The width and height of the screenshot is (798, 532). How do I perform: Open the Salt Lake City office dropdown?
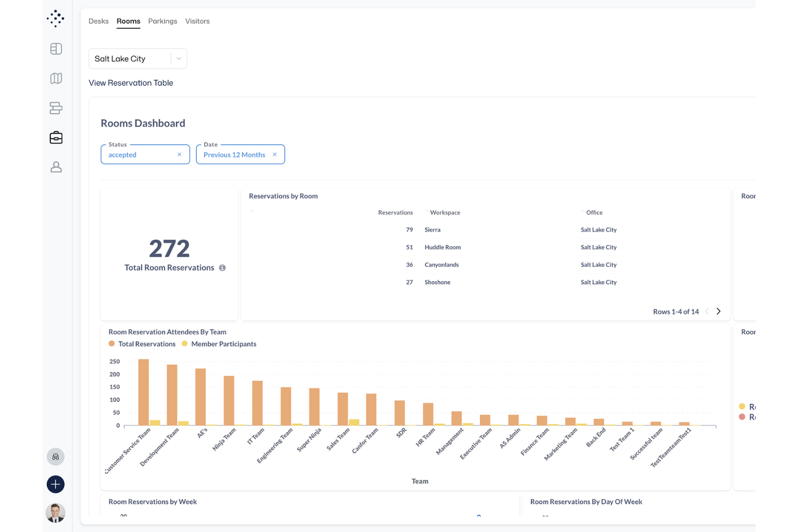click(x=178, y=58)
